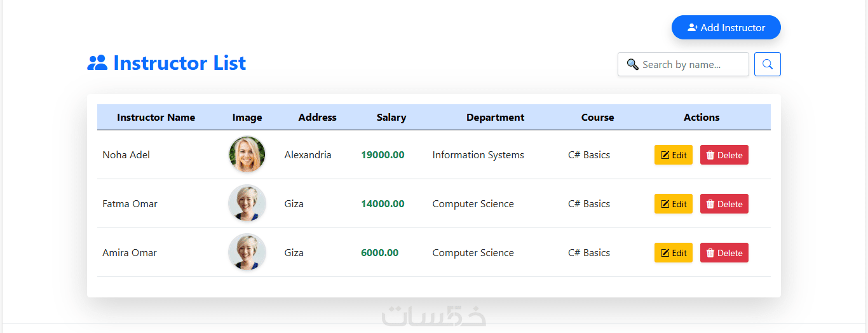Screen dimensions: 868x333
Task: Click the Add Instructor button
Action: coord(726,27)
